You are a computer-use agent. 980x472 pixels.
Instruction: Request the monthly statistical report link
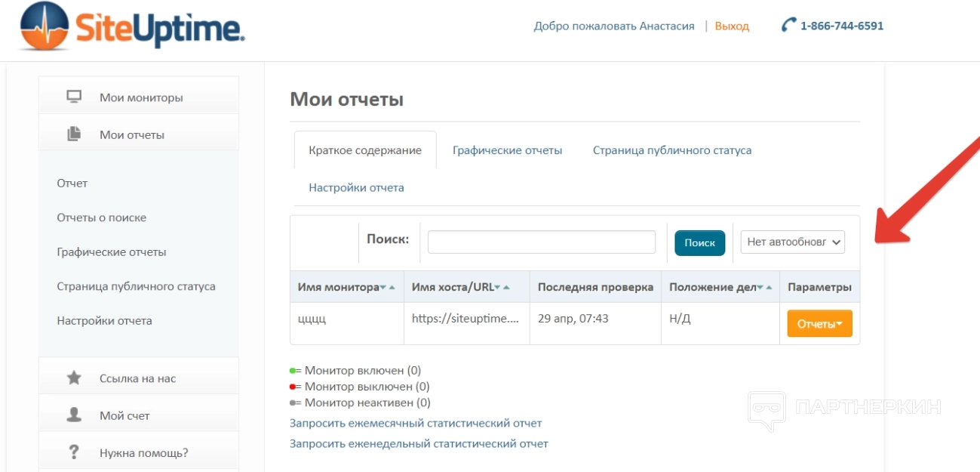(416, 423)
